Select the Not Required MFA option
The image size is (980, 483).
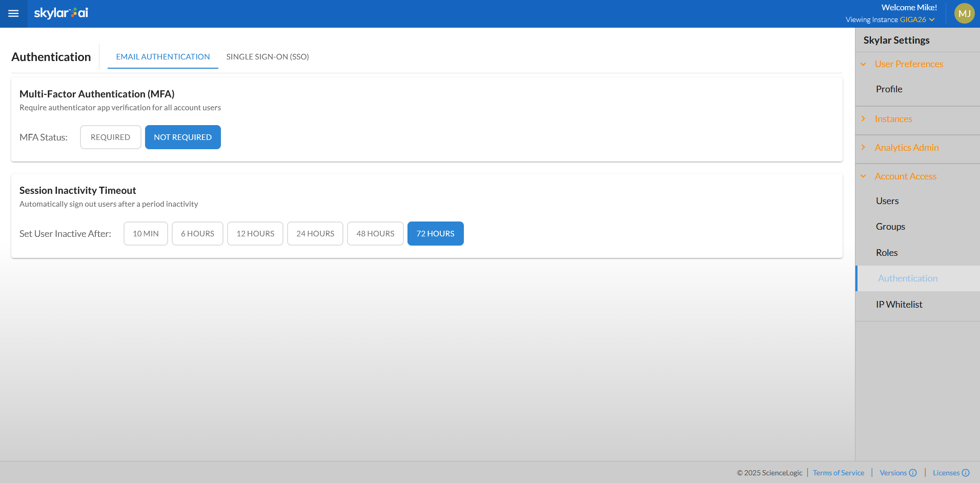(182, 137)
